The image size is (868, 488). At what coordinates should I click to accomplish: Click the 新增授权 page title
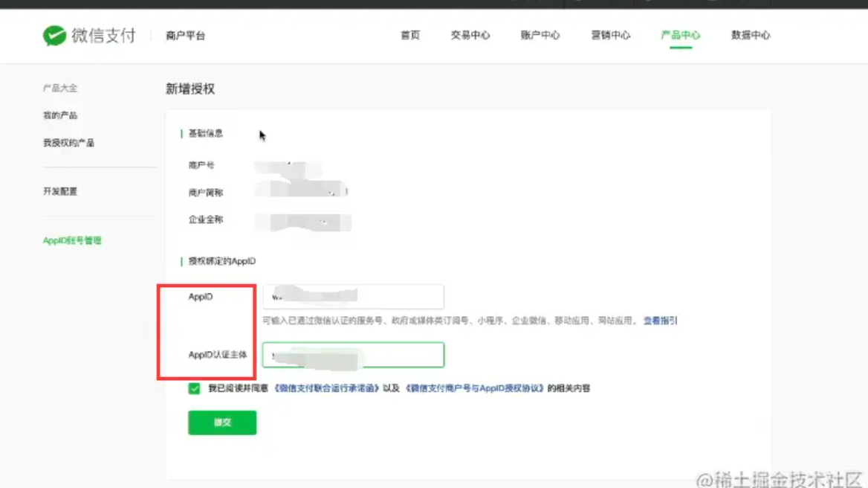click(x=190, y=89)
